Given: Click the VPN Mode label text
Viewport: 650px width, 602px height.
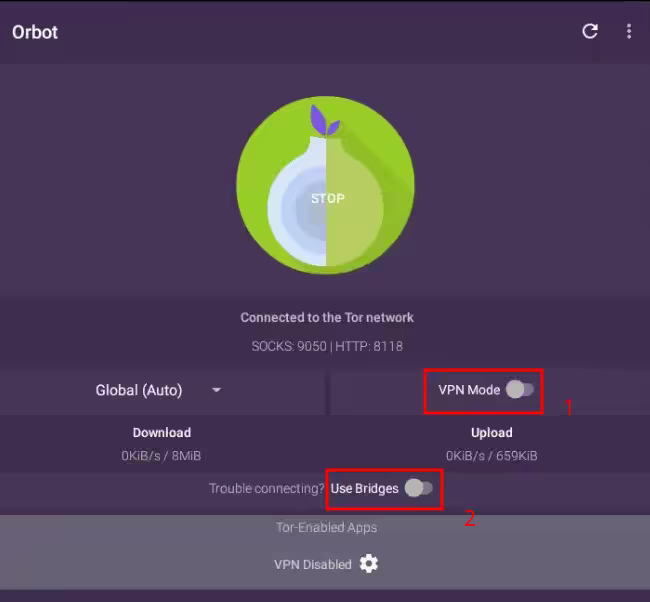Looking at the screenshot, I should (469, 390).
